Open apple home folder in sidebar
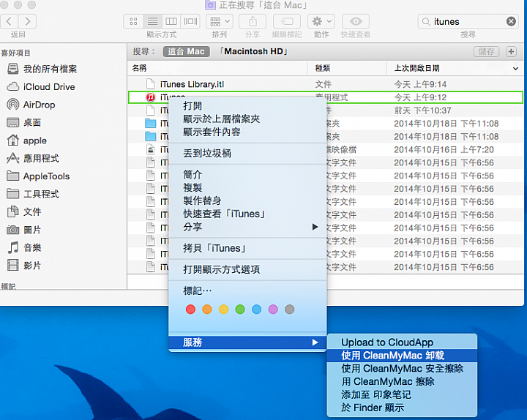Screen dimensions: 527x420 point(26,140)
